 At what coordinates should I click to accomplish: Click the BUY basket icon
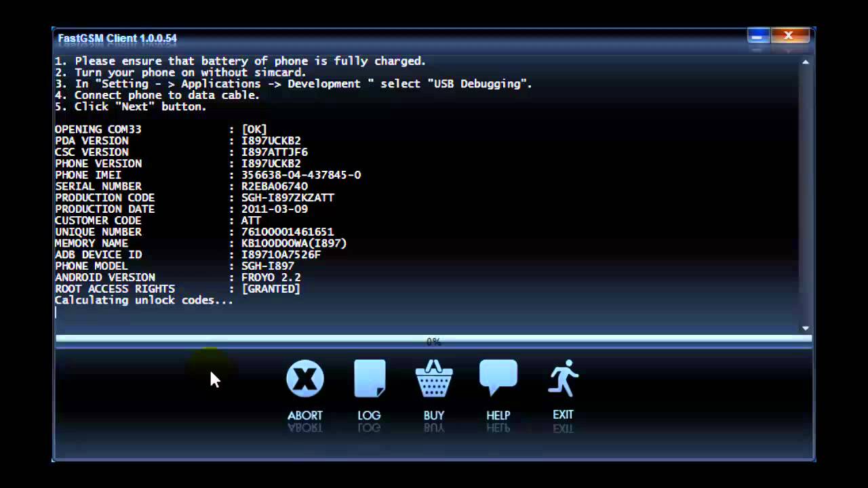click(x=434, y=378)
